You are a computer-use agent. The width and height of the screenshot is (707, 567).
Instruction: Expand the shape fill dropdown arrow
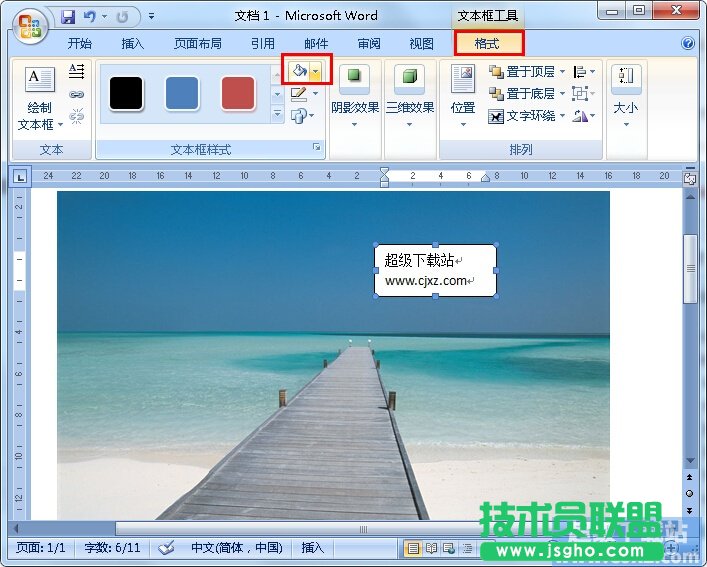click(315, 71)
